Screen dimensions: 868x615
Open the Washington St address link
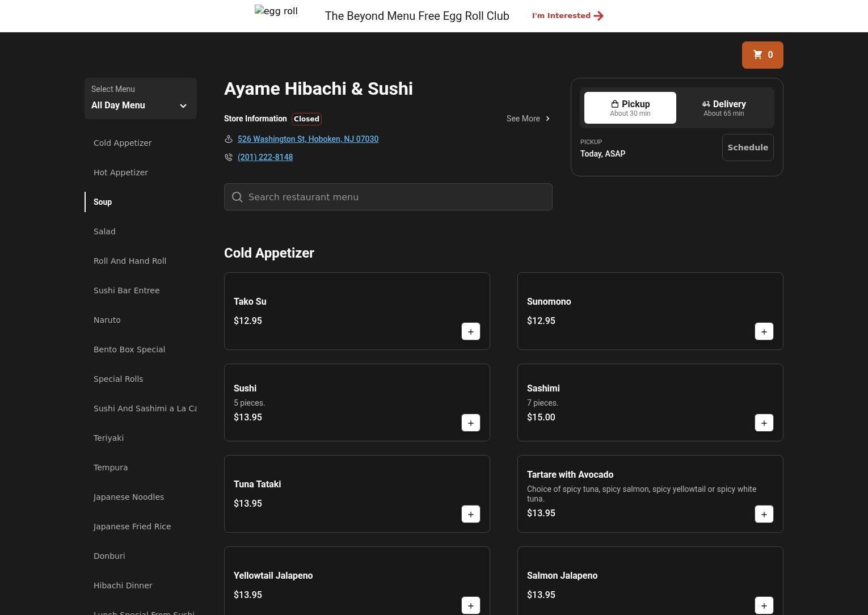(307, 139)
